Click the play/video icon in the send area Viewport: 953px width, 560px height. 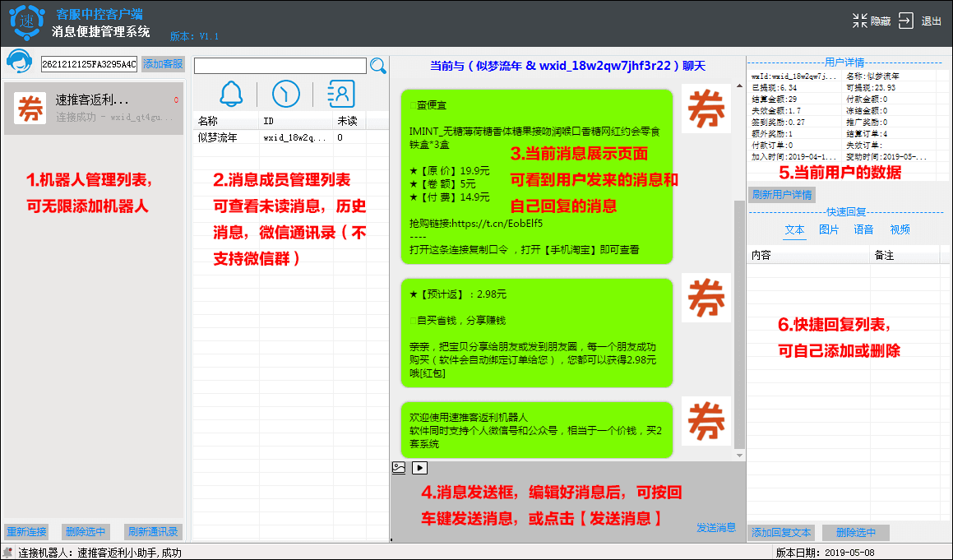pos(419,467)
